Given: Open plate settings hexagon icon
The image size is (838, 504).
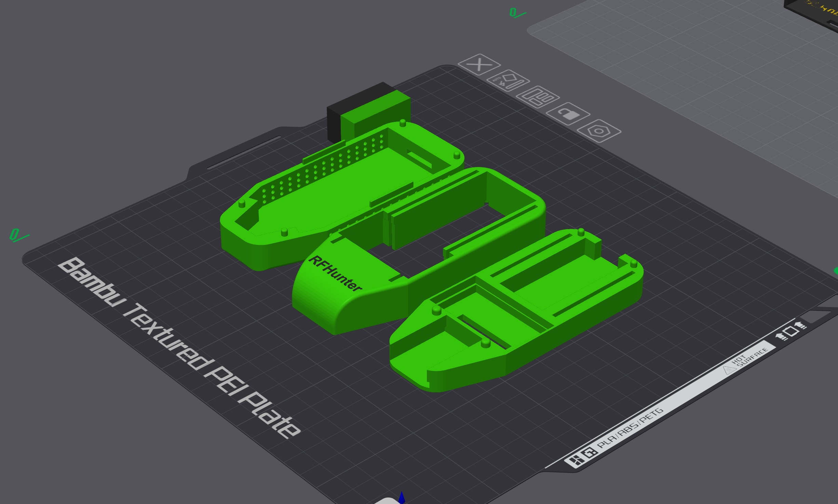Looking at the screenshot, I should (x=599, y=131).
